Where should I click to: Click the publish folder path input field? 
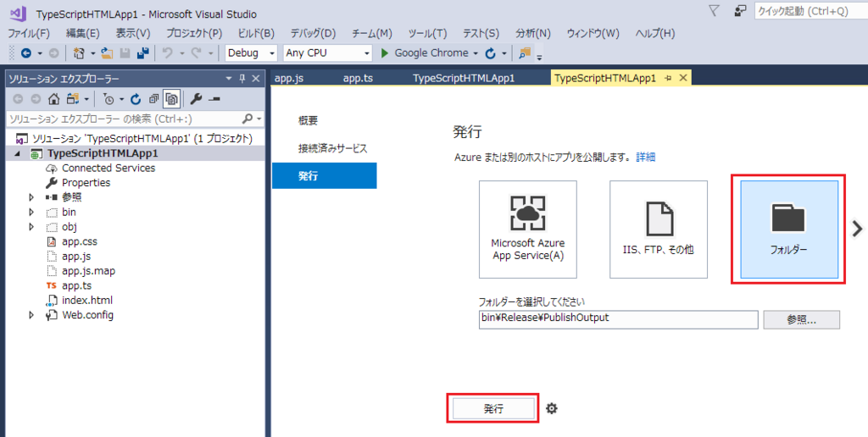618,318
